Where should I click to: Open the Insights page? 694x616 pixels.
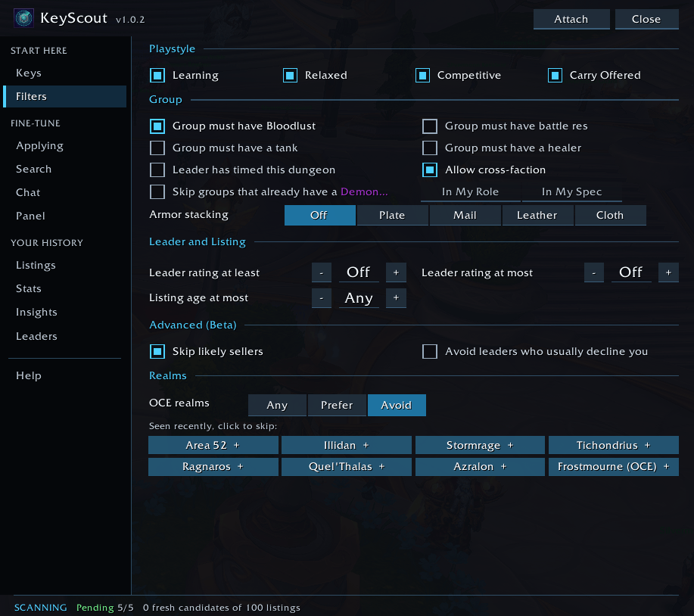[x=64, y=313]
